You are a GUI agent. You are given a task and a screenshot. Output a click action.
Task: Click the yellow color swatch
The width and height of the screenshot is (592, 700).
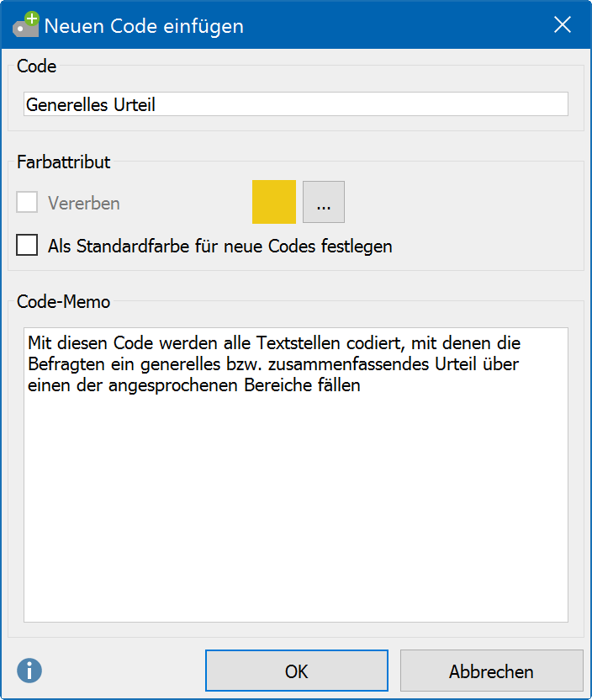[x=274, y=202]
